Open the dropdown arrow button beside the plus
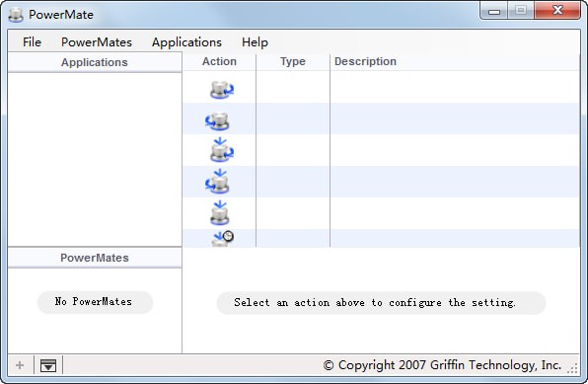Screen dimensions: 588x384 (x=48, y=365)
